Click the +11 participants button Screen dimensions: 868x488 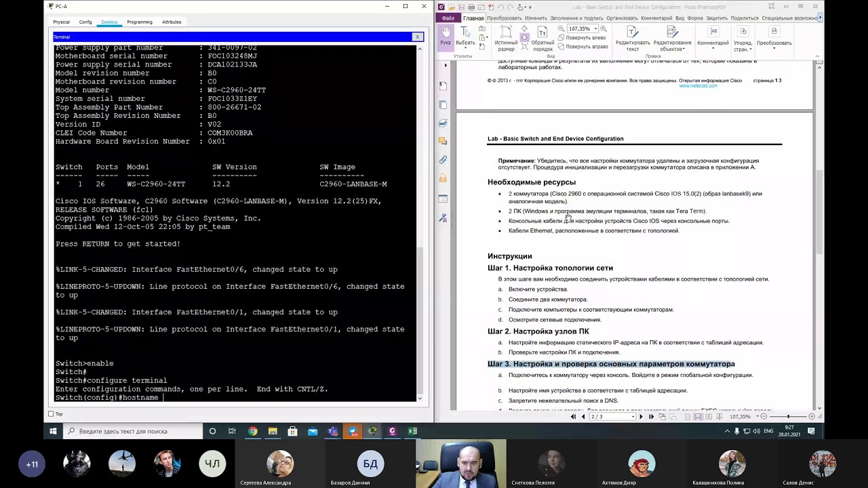pyautogui.click(x=32, y=464)
